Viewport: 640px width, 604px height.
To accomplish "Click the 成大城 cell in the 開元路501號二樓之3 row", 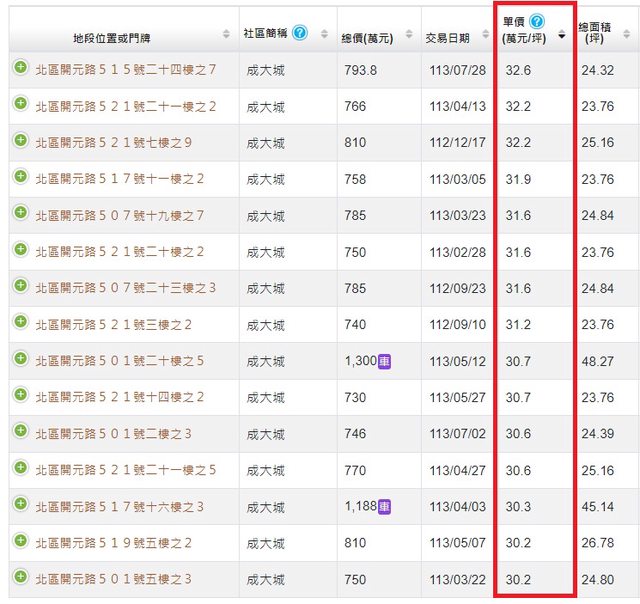I will tap(265, 434).
